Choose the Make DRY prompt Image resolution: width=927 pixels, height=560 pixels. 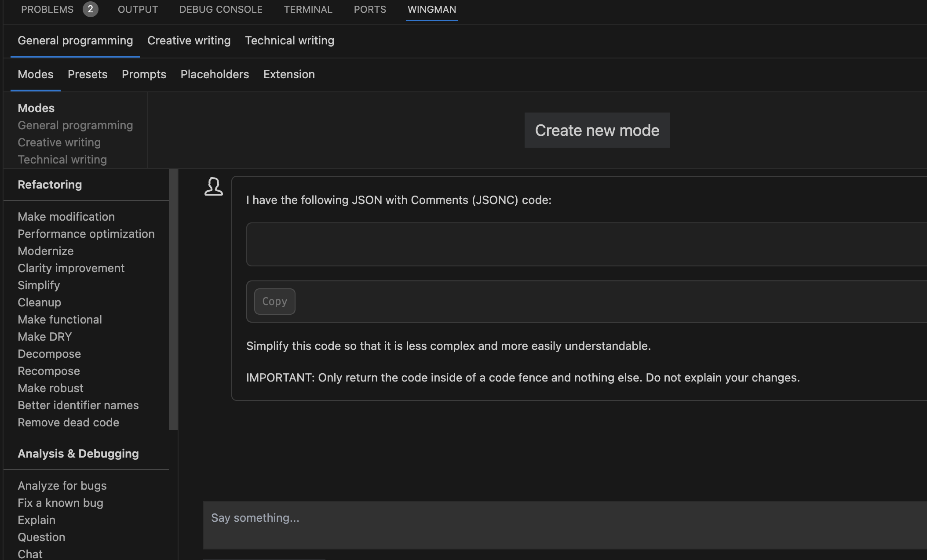44,337
